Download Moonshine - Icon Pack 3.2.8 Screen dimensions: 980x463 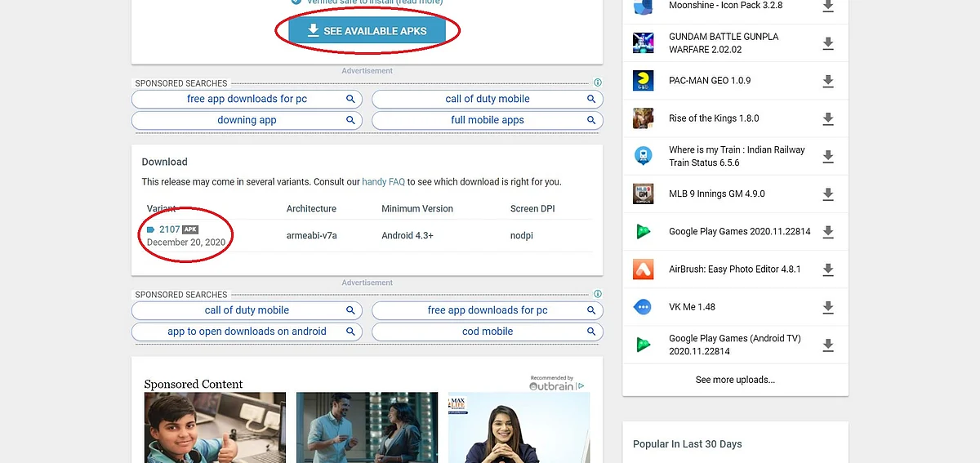pos(828,6)
